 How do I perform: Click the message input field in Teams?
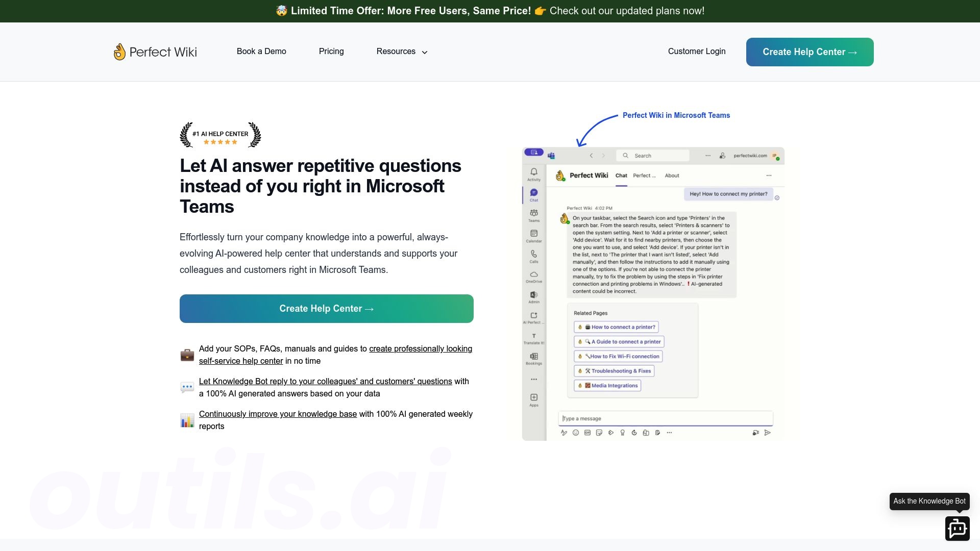click(x=665, y=418)
